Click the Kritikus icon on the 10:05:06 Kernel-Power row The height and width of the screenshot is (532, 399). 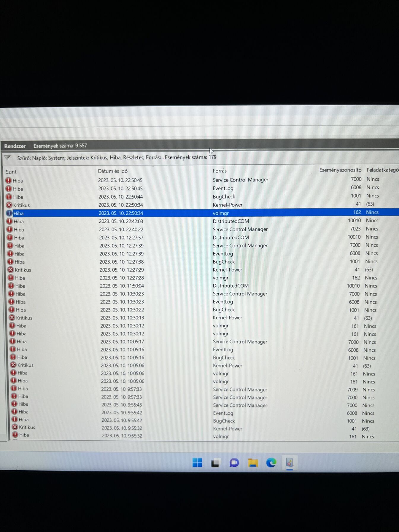pyautogui.click(x=13, y=365)
